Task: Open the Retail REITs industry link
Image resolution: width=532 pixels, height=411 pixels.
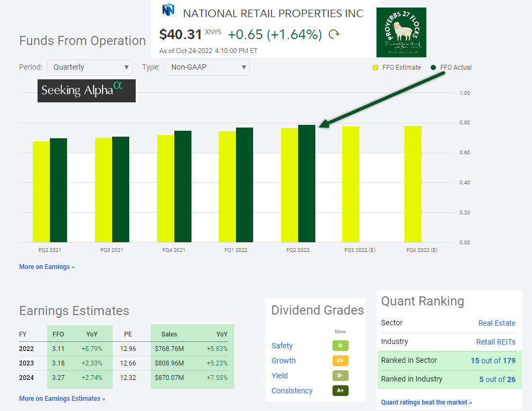Action: (496, 342)
